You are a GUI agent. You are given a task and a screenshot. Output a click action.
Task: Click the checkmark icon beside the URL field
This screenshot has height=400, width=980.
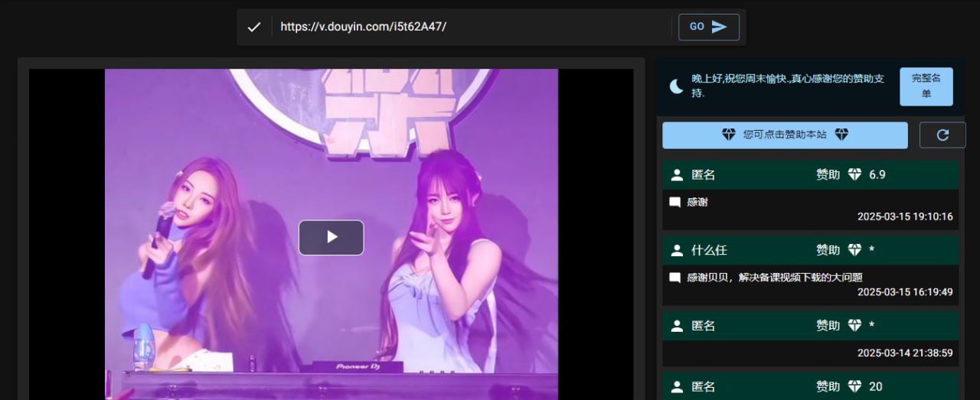[x=254, y=27]
